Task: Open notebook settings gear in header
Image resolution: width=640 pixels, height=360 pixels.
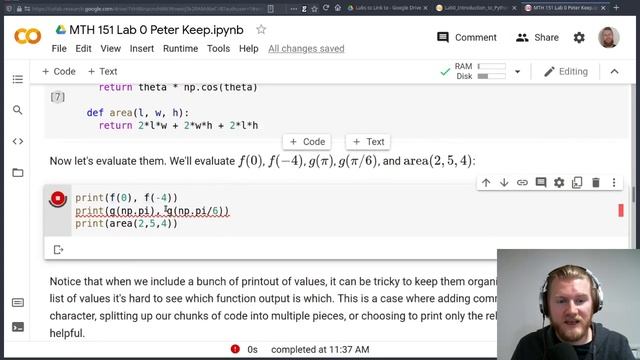Action: click(x=579, y=38)
